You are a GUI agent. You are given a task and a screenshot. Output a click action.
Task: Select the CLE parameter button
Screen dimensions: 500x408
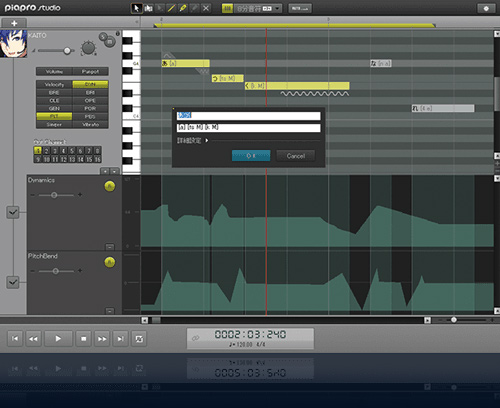[x=54, y=100]
